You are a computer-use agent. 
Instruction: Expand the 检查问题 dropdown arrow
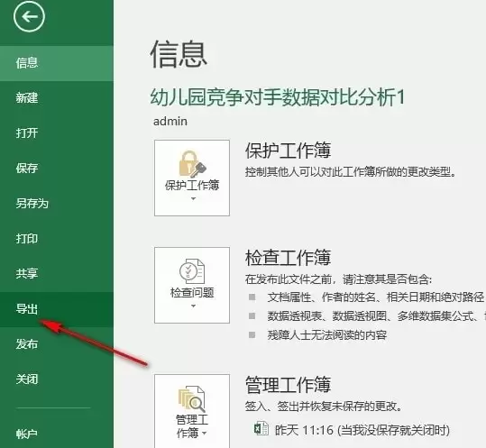pos(193,306)
